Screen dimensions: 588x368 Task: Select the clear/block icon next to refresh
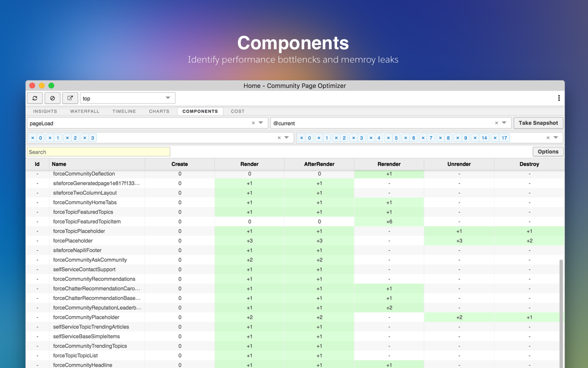tap(52, 98)
